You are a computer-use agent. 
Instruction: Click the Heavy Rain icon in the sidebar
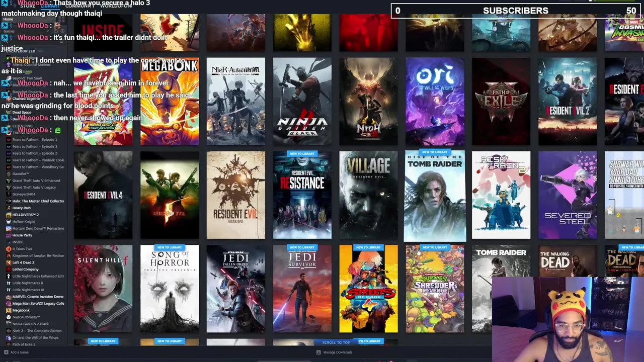pos(9,208)
